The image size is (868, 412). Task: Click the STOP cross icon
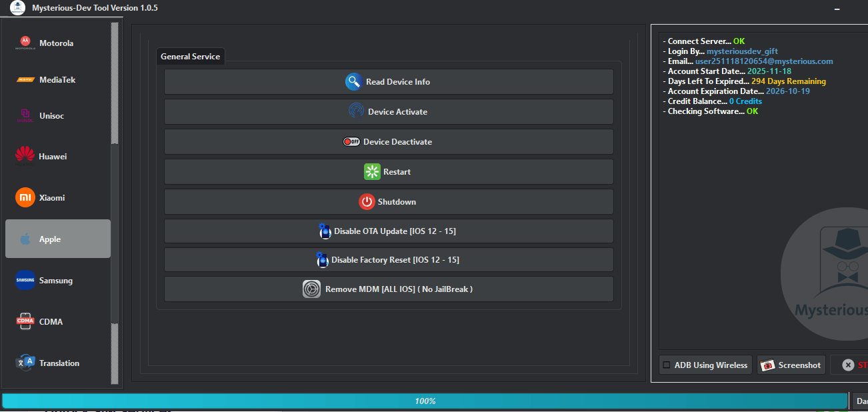848,365
